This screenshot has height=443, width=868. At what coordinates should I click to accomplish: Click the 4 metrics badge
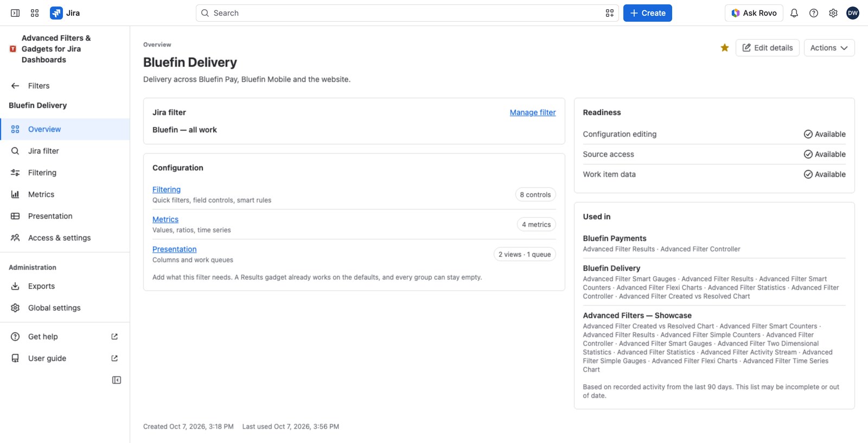[x=536, y=224]
